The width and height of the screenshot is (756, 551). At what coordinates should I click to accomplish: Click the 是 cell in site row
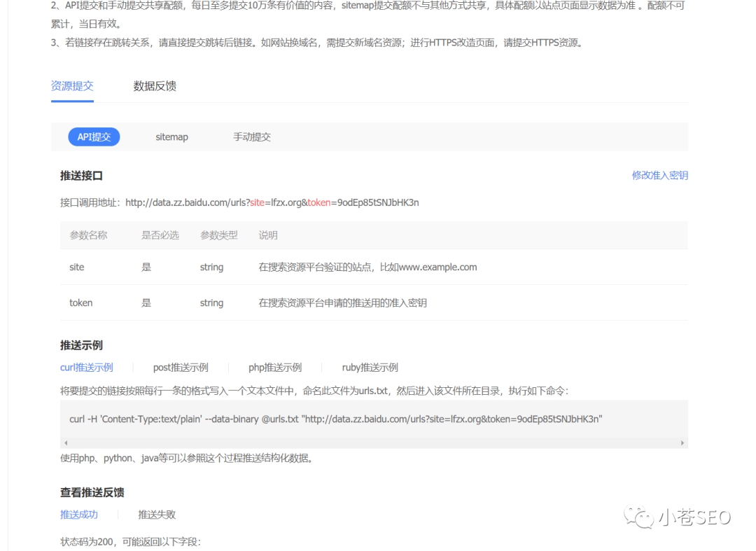[x=146, y=267]
